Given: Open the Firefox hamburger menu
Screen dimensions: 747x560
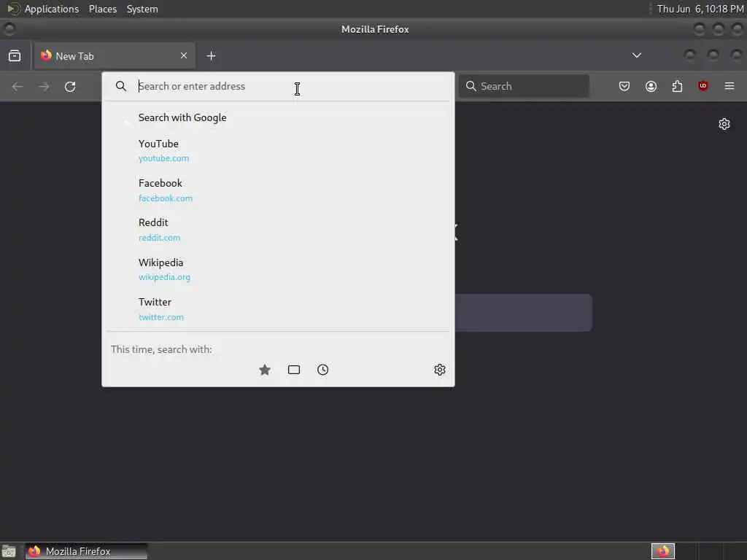Looking at the screenshot, I should tap(729, 86).
